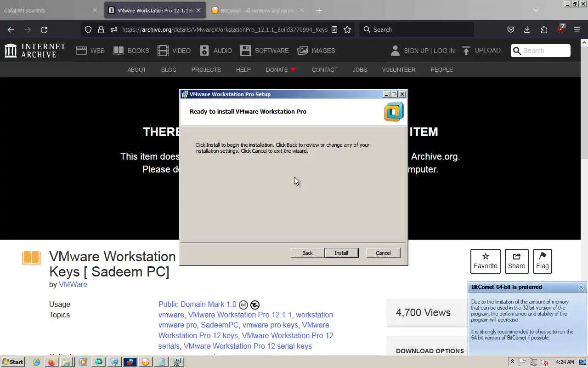Image resolution: width=588 pixels, height=368 pixels.
Task: Open Windows Media Player taskbar icon
Action: coord(83,362)
